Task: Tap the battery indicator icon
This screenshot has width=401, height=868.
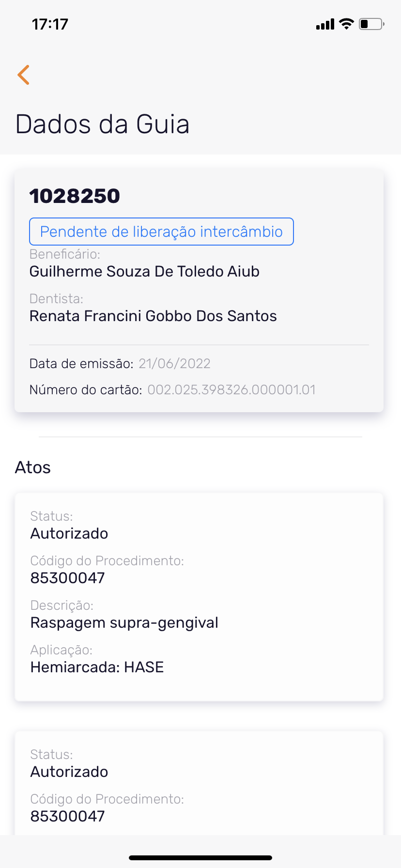Action: click(x=371, y=24)
